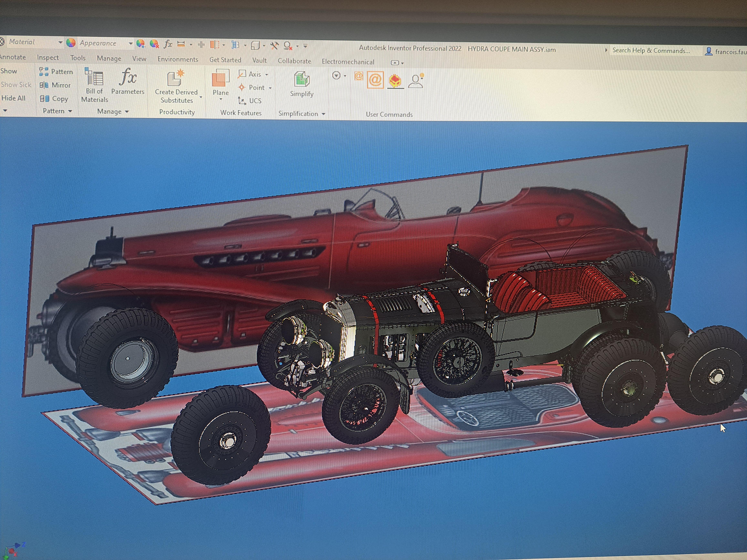The image size is (747, 560).
Task: Click the appearance adjust color wheel icon
Action: tap(141, 43)
